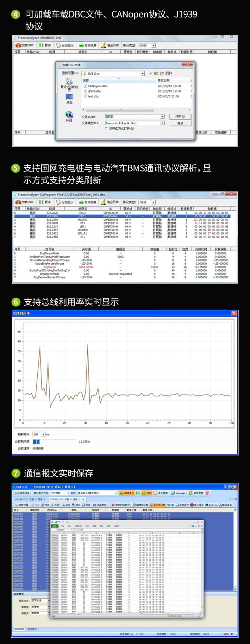Click 自动滚屏 in the j1939.dbc window toolbar
The height and width of the screenshot is (644, 250).
[x=88, y=202]
